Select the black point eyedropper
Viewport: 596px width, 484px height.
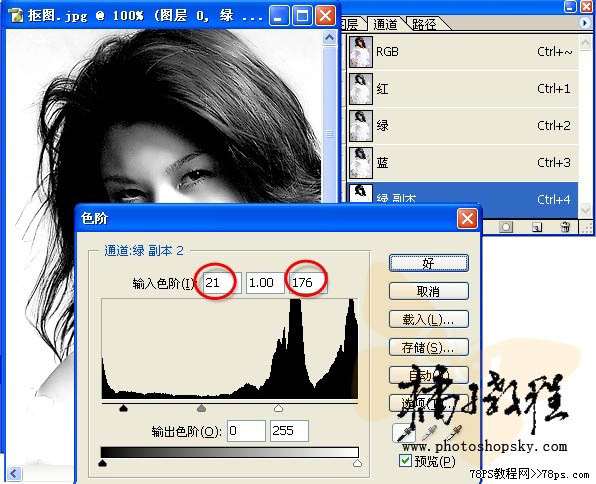point(404,433)
